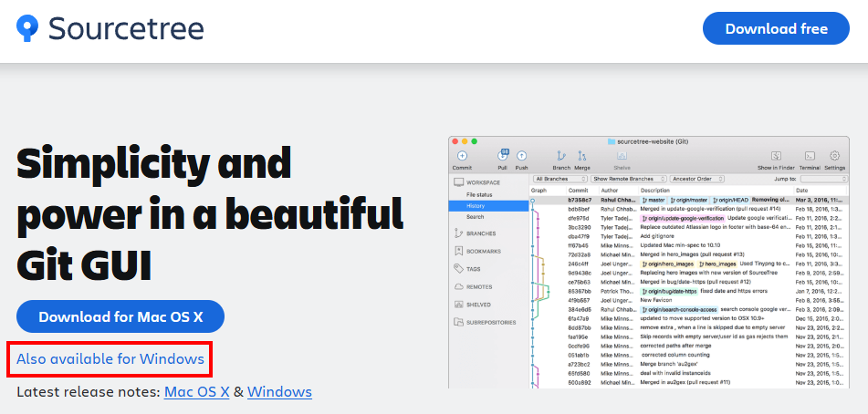Screen dimensions: 868x414
Task: Click the Commit toolbar icon
Action: click(x=462, y=157)
